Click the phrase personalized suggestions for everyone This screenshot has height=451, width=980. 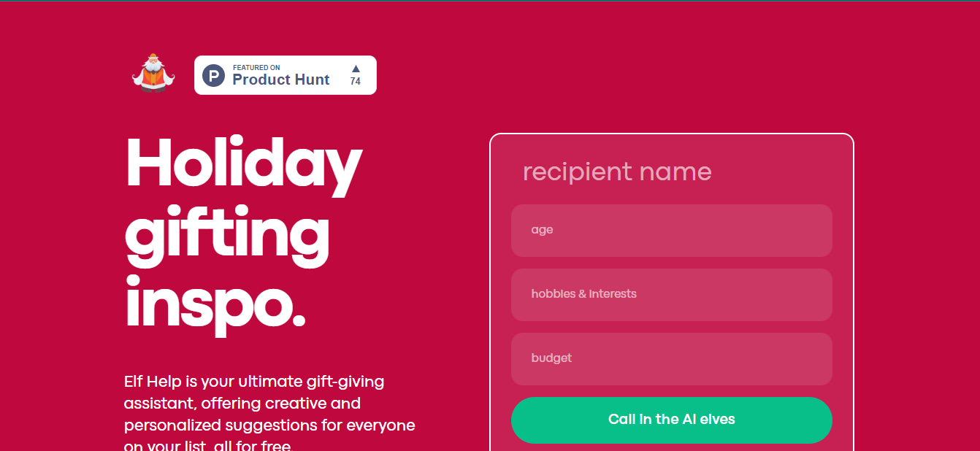tap(269, 425)
